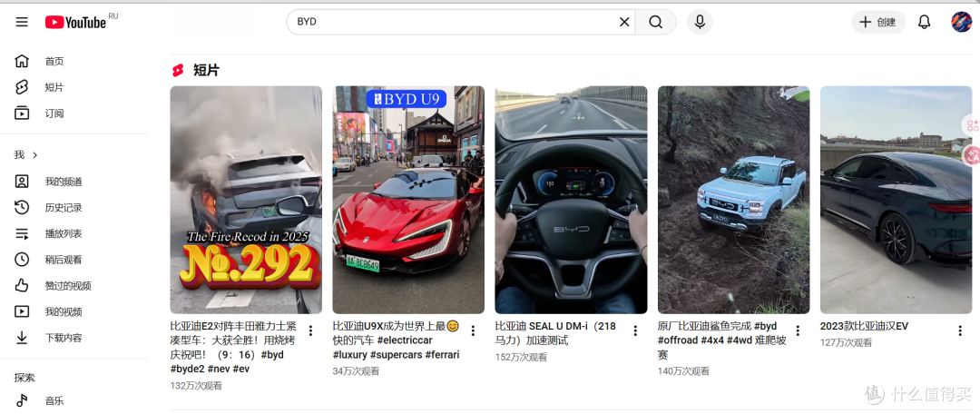Open the steering wheel driving short thumbnail
Screen dimensions: 980x414
point(571,200)
